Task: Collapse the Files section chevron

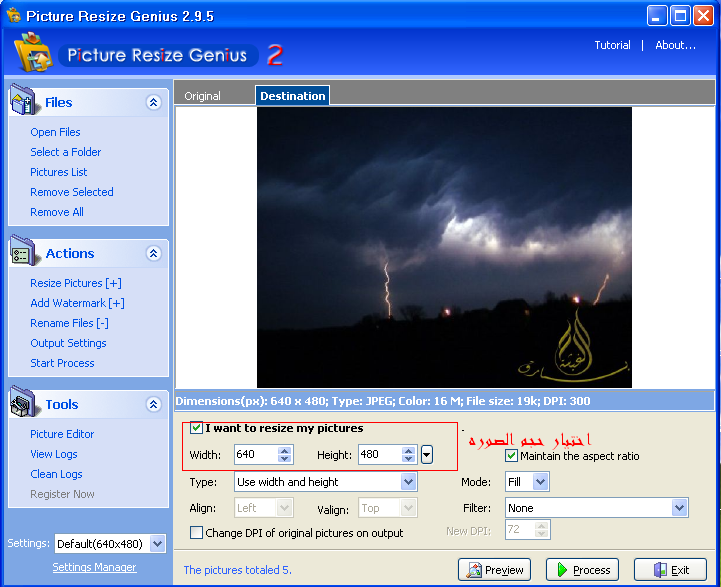Action: (x=153, y=102)
